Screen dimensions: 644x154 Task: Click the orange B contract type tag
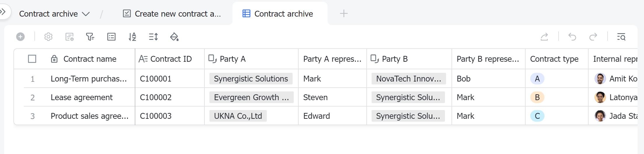pos(537,98)
